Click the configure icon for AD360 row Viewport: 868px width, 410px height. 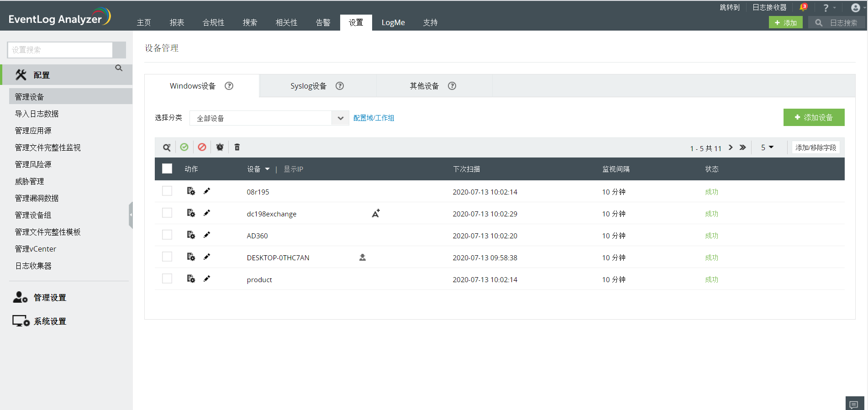click(191, 235)
